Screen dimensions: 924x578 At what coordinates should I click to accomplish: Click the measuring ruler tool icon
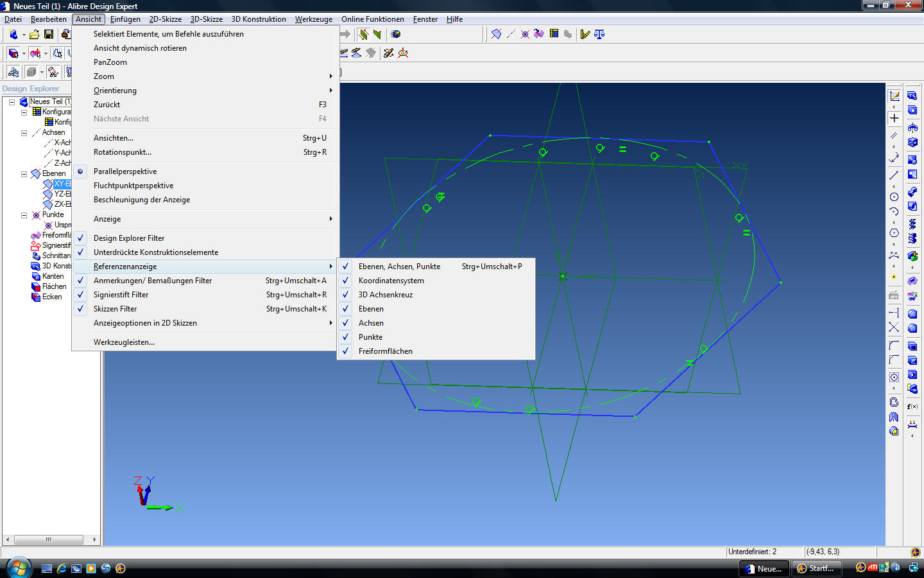tap(585, 34)
